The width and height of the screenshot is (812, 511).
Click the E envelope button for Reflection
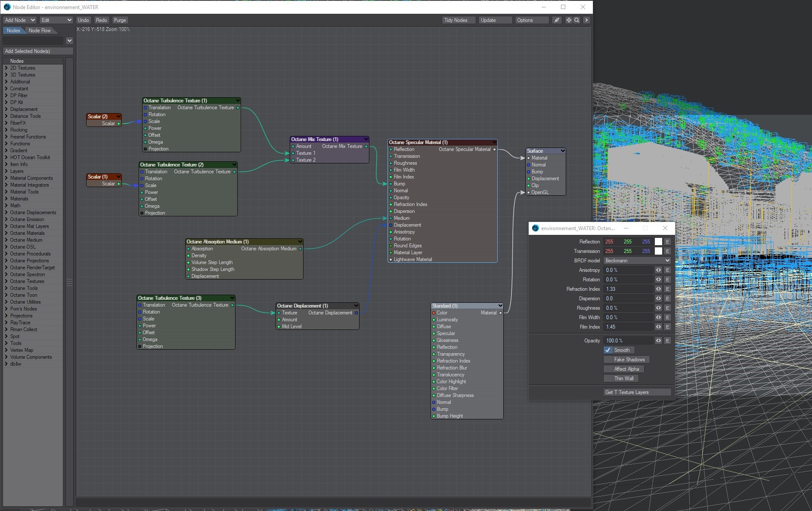[x=667, y=242]
